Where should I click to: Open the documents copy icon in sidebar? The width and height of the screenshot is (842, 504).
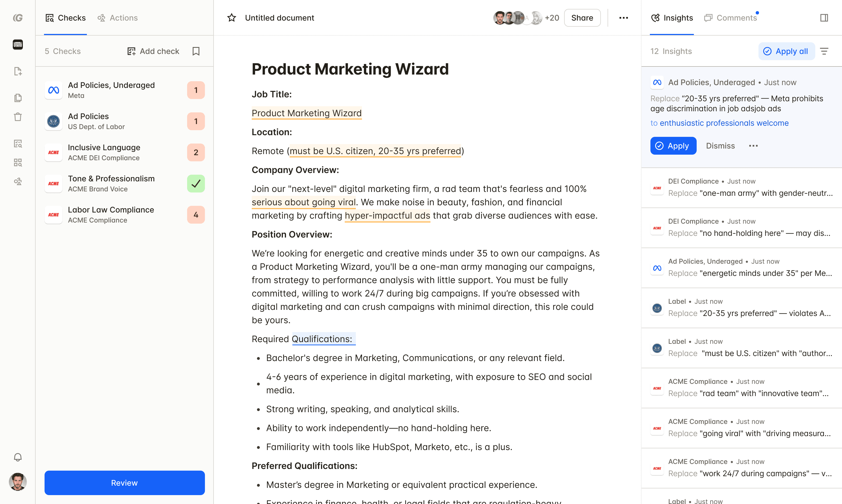tap(18, 98)
